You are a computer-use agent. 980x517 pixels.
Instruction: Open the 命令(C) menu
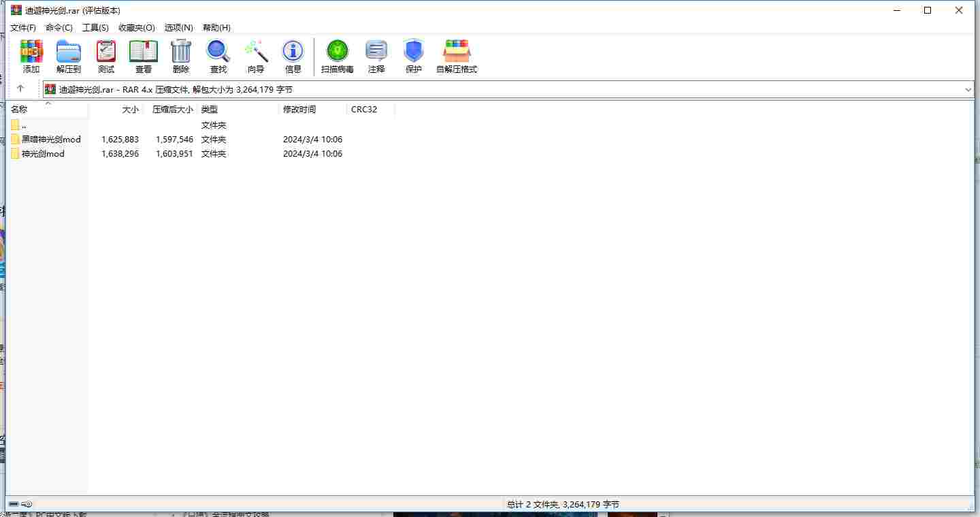coord(59,27)
